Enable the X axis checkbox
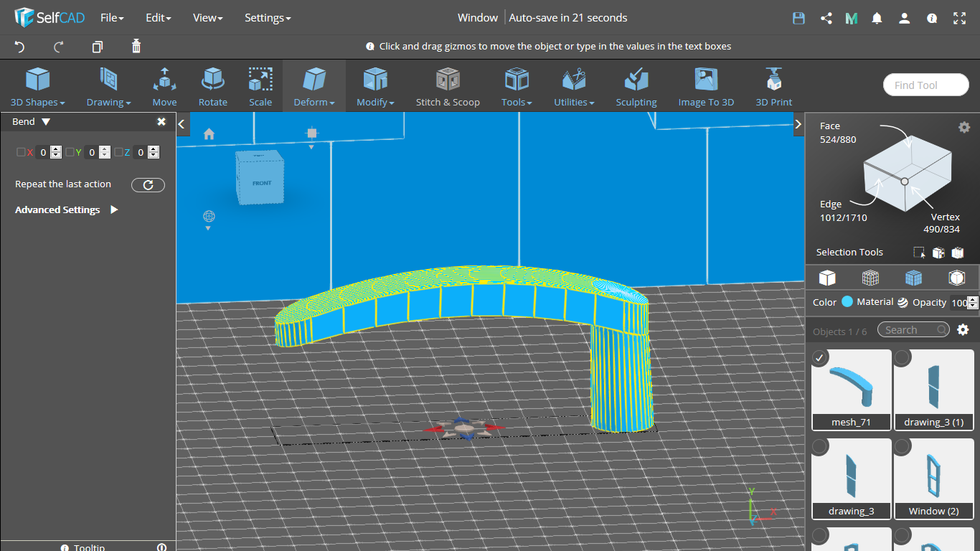 [21, 152]
